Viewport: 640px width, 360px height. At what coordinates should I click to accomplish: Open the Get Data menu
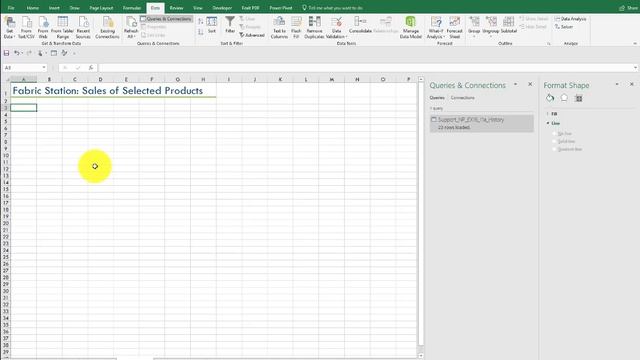tap(9, 28)
